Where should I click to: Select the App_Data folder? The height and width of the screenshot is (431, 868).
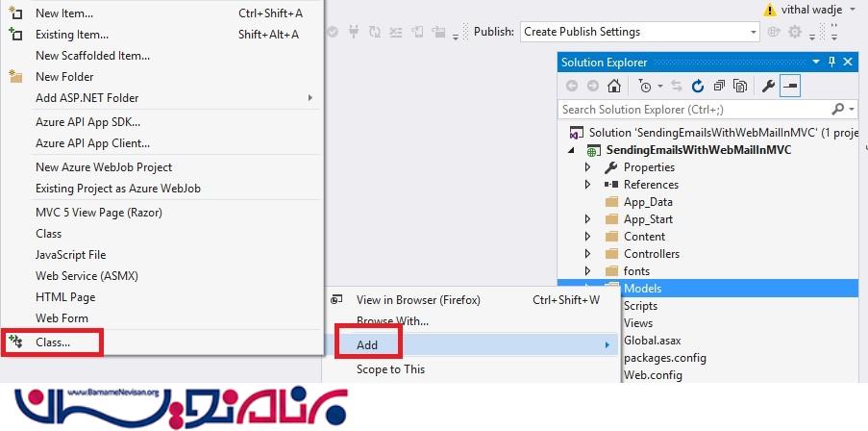648,202
